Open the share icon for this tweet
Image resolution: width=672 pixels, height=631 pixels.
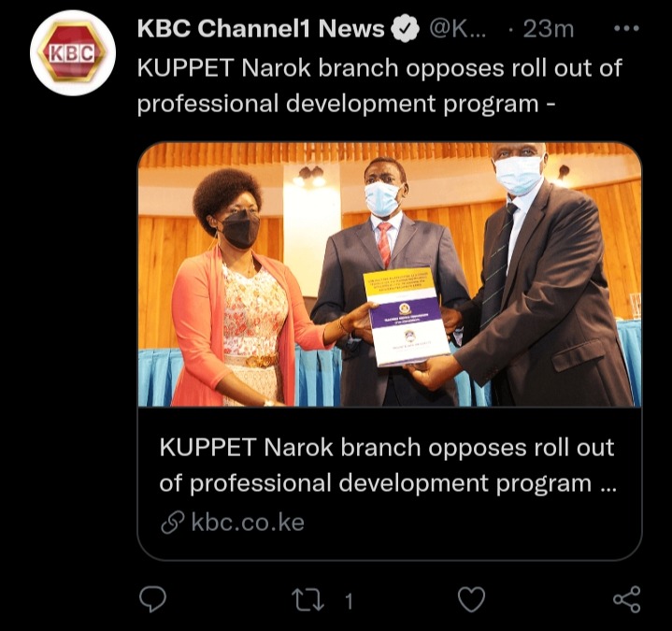click(626, 599)
